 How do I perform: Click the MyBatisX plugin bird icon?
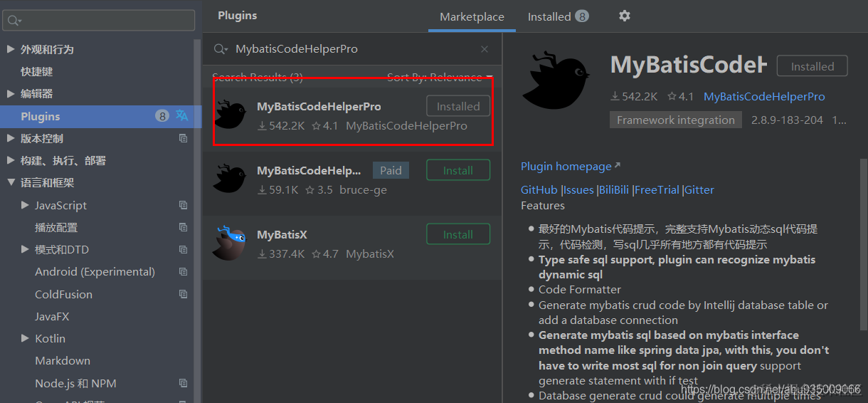(x=229, y=242)
